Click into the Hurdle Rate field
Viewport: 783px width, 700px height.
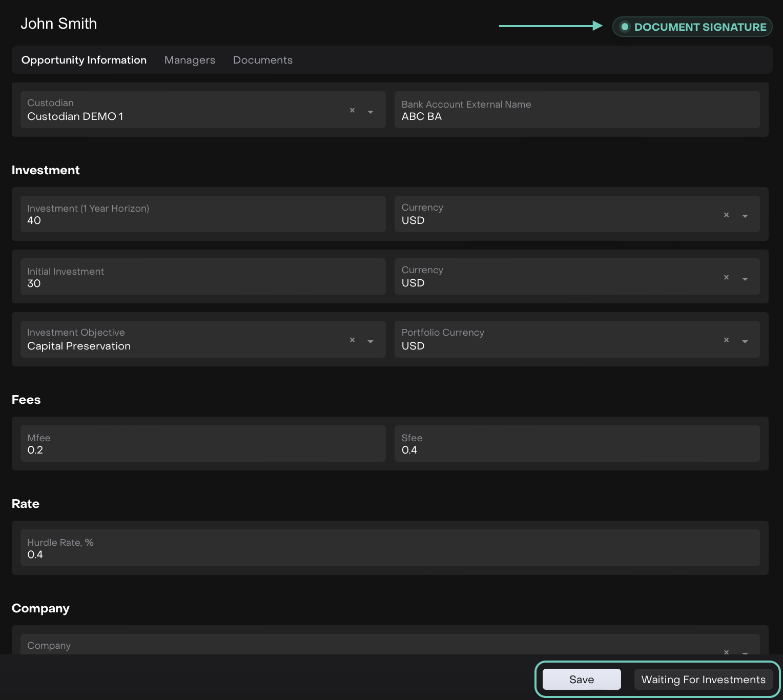[x=389, y=548]
